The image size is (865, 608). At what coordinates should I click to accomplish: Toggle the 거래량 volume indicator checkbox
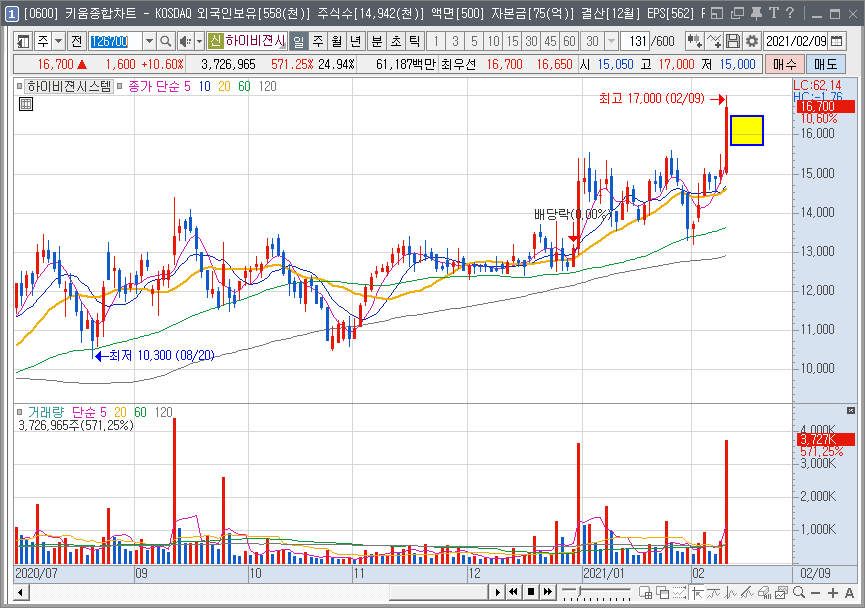click(20, 412)
